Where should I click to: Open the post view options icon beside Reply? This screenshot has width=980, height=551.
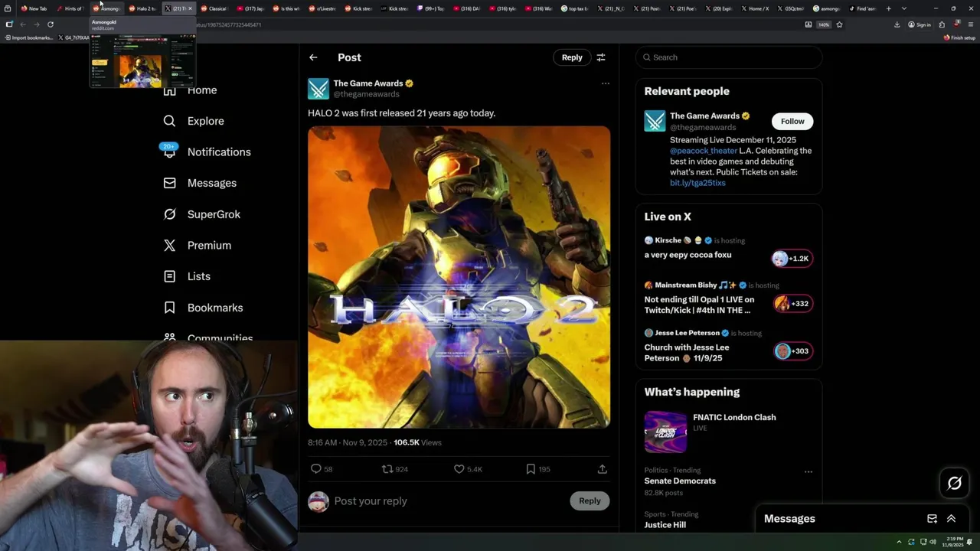click(x=601, y=57)
